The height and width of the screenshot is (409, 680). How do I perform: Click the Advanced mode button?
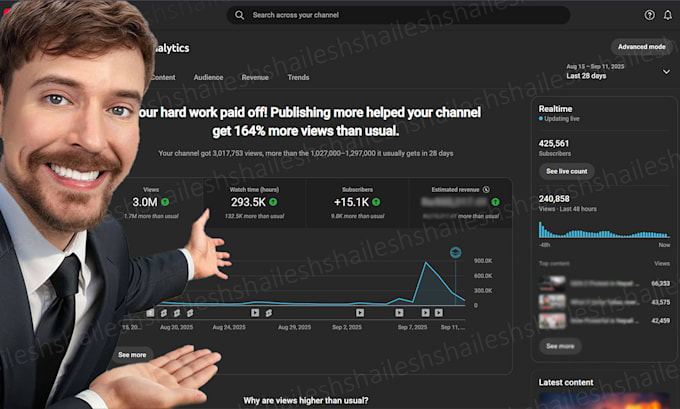[x=642, y=47]
